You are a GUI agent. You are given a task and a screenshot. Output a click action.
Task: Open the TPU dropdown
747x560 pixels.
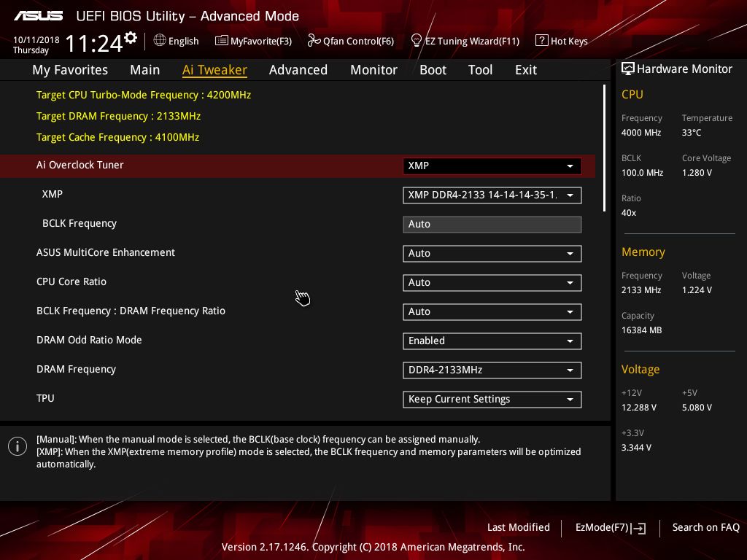tap(492, 400)
